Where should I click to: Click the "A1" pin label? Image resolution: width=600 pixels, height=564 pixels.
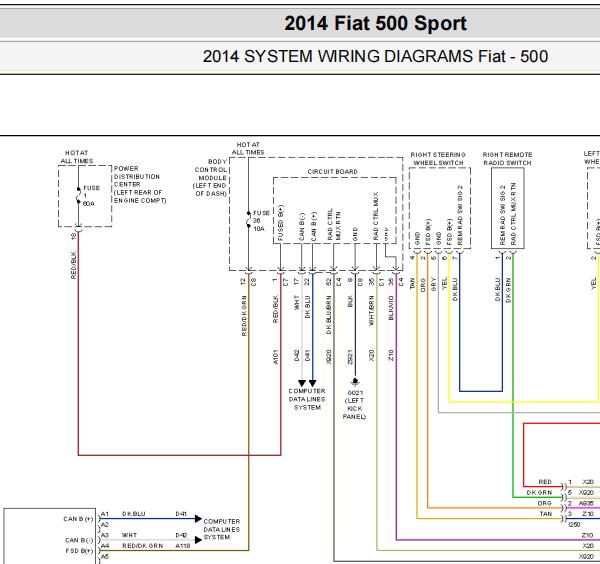104,513
